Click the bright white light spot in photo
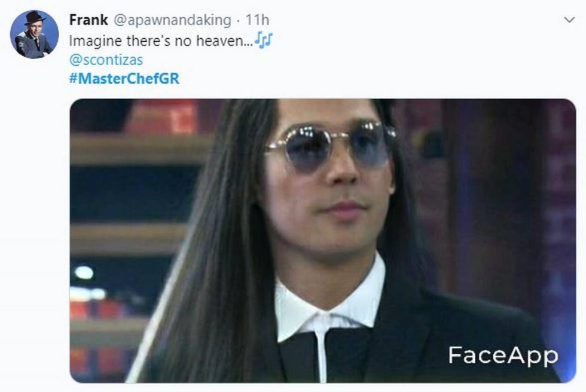Viewport: 586px width, 392px height. [x=84, y=272]
